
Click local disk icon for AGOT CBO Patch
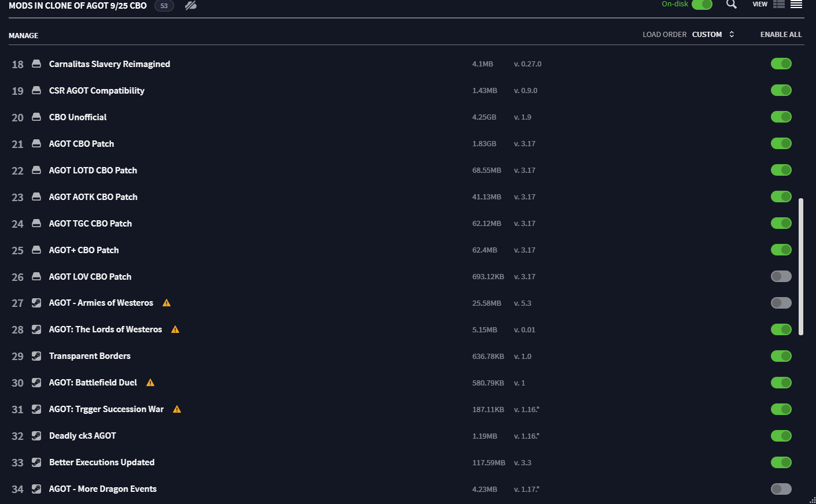36,143
